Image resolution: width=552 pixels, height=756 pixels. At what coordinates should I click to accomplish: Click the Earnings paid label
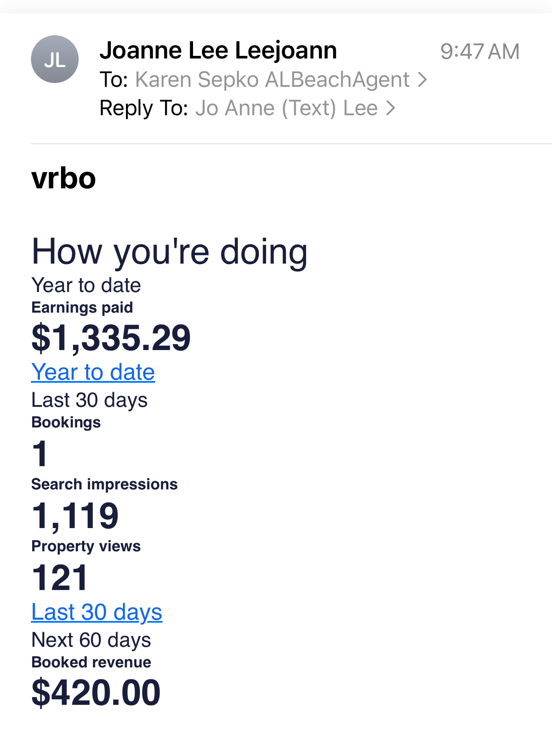click(82, 307)
